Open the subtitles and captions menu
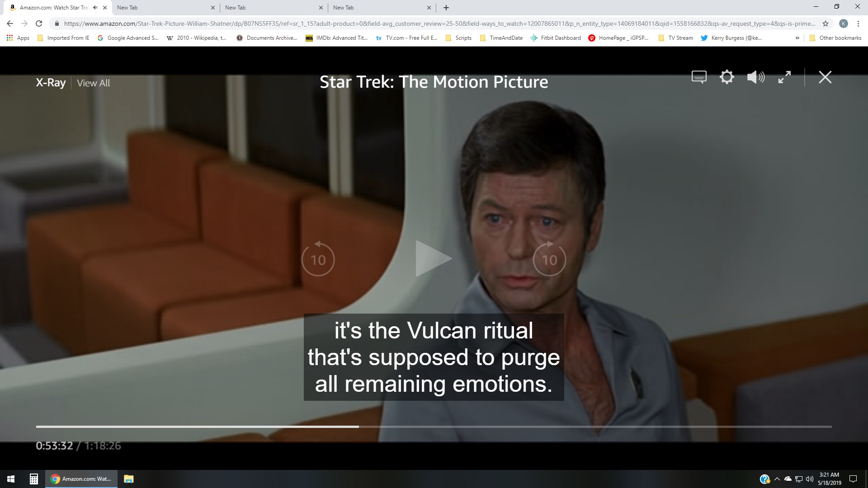Viewport: 868px width, 488px height. pyautogui.click(x=699, y=77)
